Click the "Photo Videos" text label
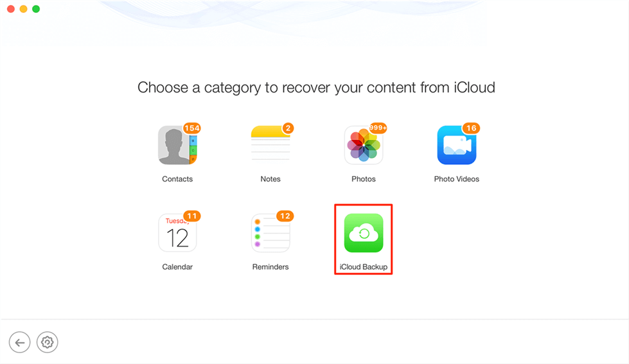 [457, 179]
